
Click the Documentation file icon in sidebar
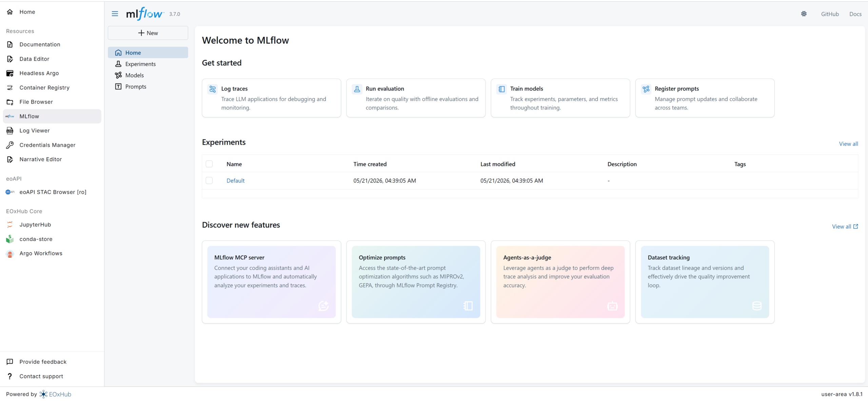click(x=10, y=44)
